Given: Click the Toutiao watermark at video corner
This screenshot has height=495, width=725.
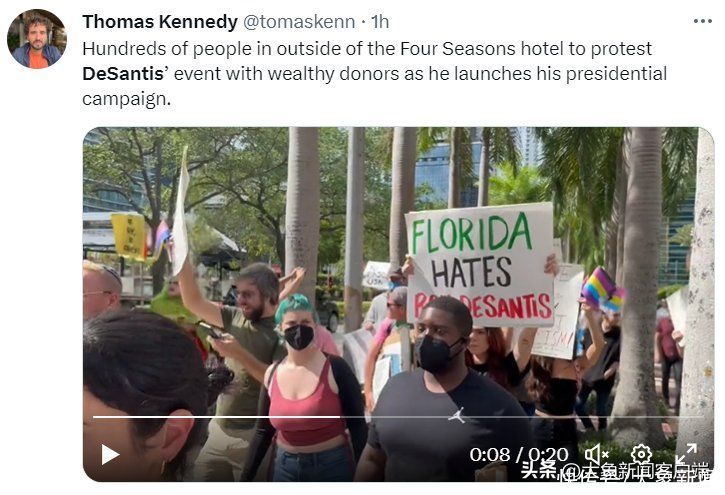Looking at the screenshot, I should (615, 470).
